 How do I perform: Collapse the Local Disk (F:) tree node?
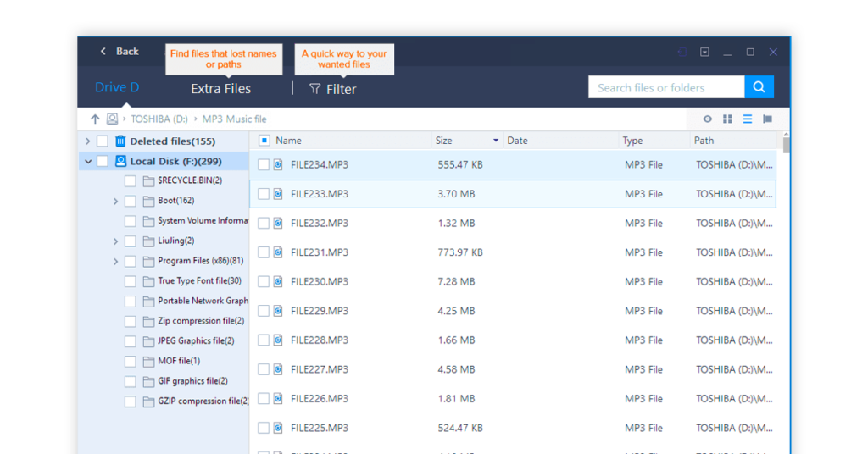click(88, 162)
